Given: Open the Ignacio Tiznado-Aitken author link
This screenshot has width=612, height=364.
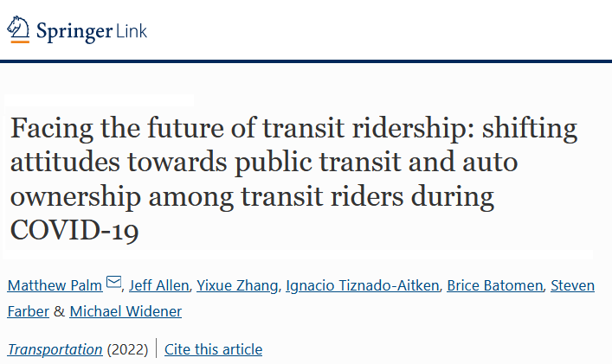Looking at the screenshot, I should tap(362, 285).
